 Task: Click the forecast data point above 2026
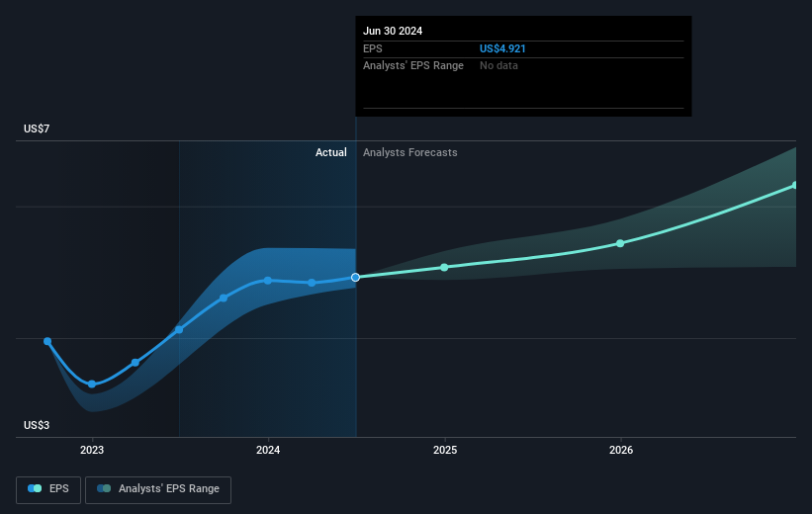[x=620, y=243]
